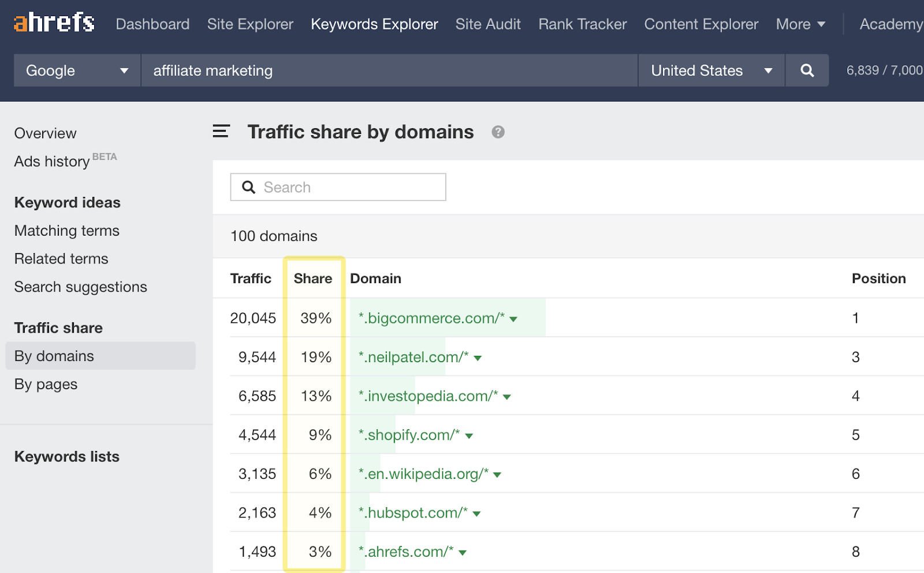This screenshot has height=573, width=924.
Task: Expand details caret next to *.bigcommerce.com/*
Action: tap(513, 318)
